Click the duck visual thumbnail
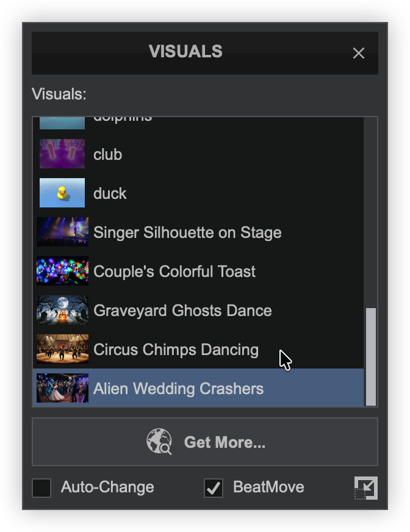The image size is (410, 532). 62,193
